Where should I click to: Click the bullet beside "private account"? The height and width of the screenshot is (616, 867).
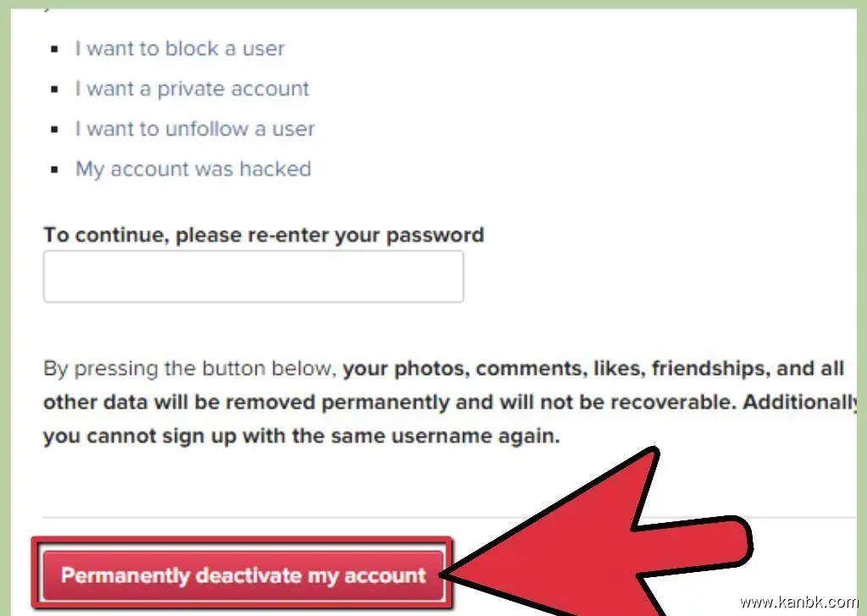(x=55, y=90)
